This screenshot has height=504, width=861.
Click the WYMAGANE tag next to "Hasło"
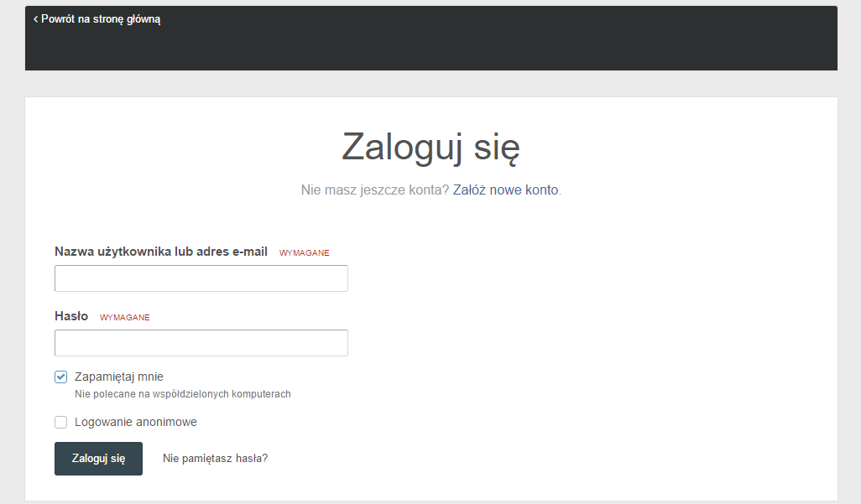124,317
